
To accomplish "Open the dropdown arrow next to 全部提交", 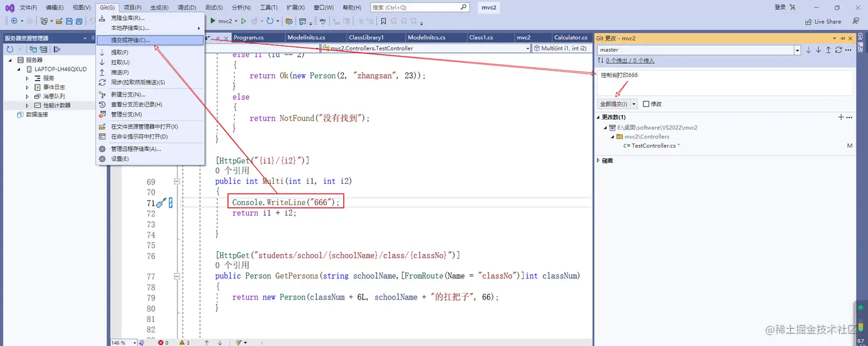I will (x=634, y=104).
